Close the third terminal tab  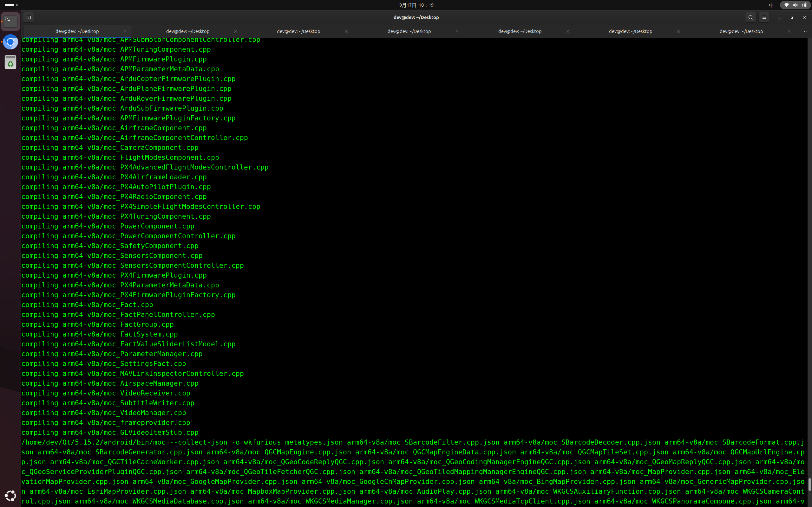[346, 31]
